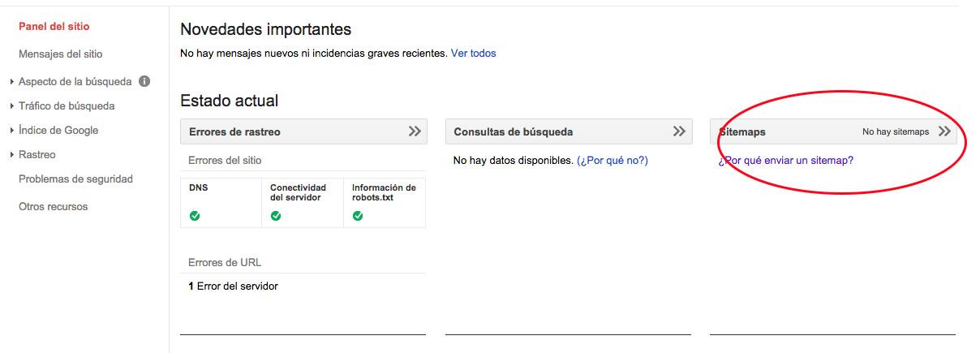Click the double-arrow icon in Sitemaps header
The width and height of the screenshot is (980, 353).
point(943,131)
